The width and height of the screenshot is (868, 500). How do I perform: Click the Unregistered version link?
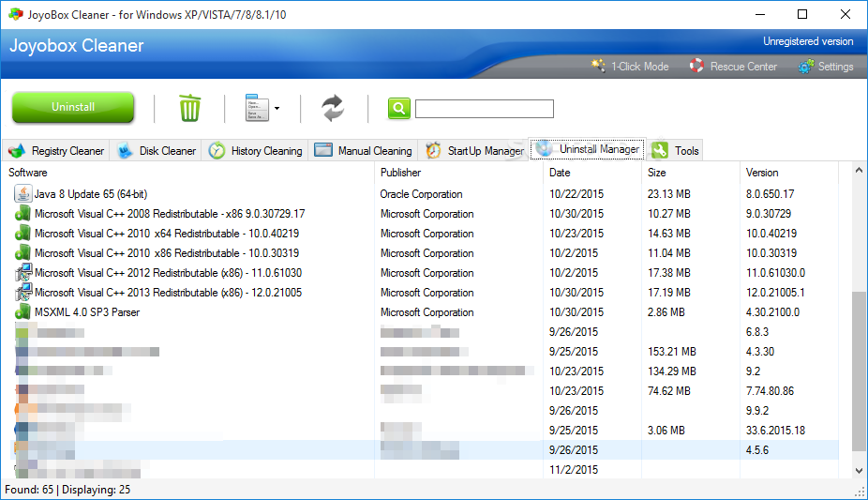(x=808, y=41)
